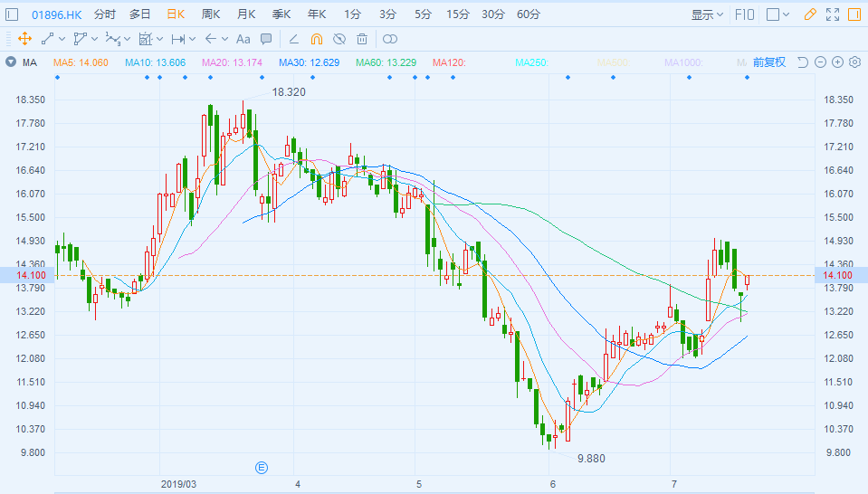Select the line segment drawing tool

pyautogui.click(x=48, y=39)
